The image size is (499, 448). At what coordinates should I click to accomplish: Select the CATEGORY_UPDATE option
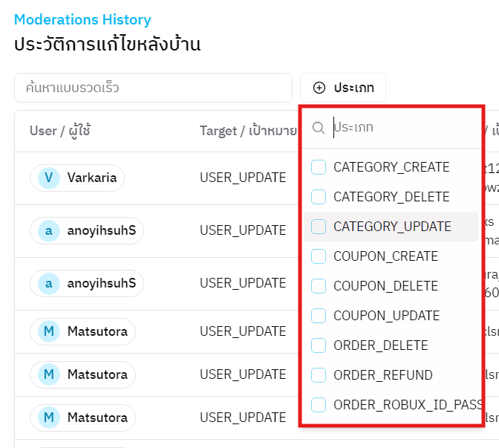(x=392, y=227)
